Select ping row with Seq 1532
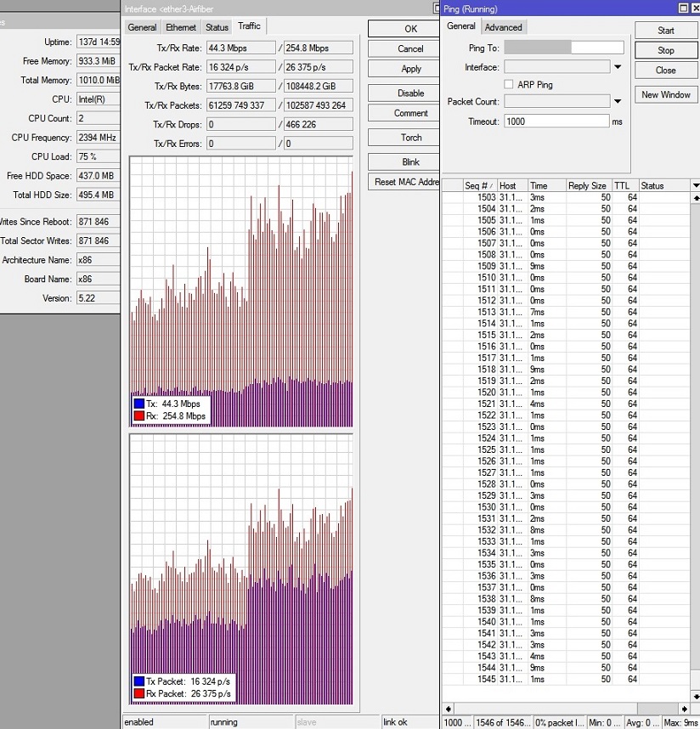 (x=566, y=530)
